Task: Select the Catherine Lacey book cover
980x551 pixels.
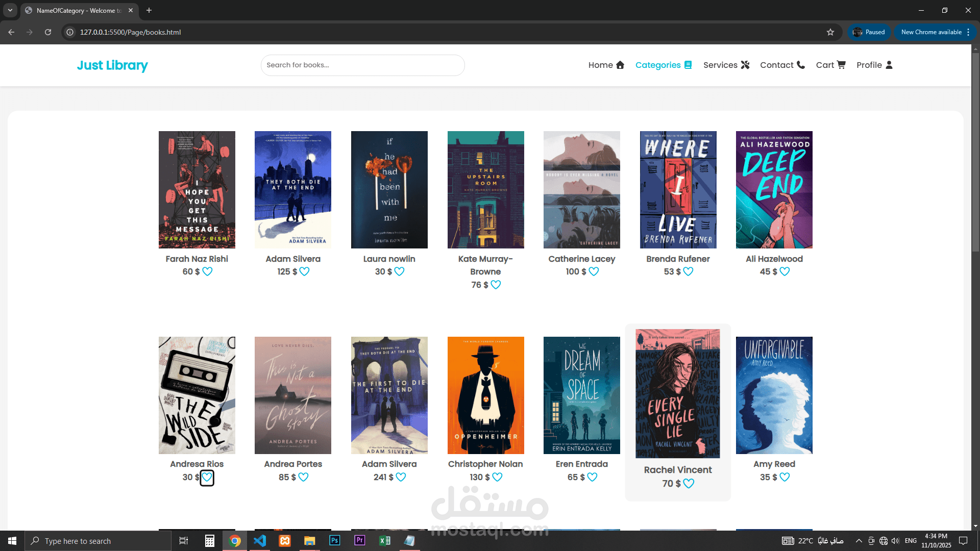Action: [582, 190]
